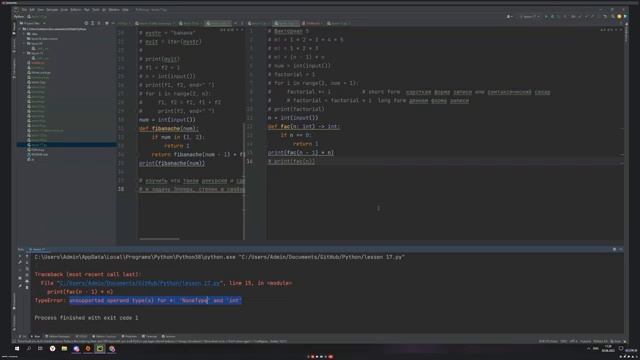Open the Run tool window button at bottom
The width and height of the screenshot is (640, 360).
tap(35, 336)
